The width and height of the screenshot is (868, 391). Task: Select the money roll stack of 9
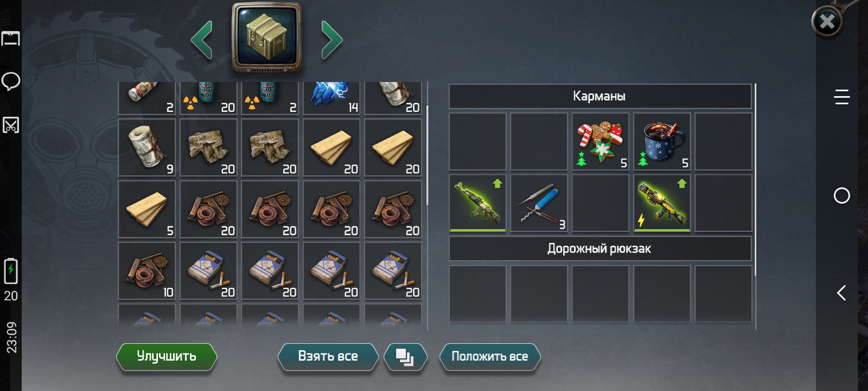pos(147,148)
